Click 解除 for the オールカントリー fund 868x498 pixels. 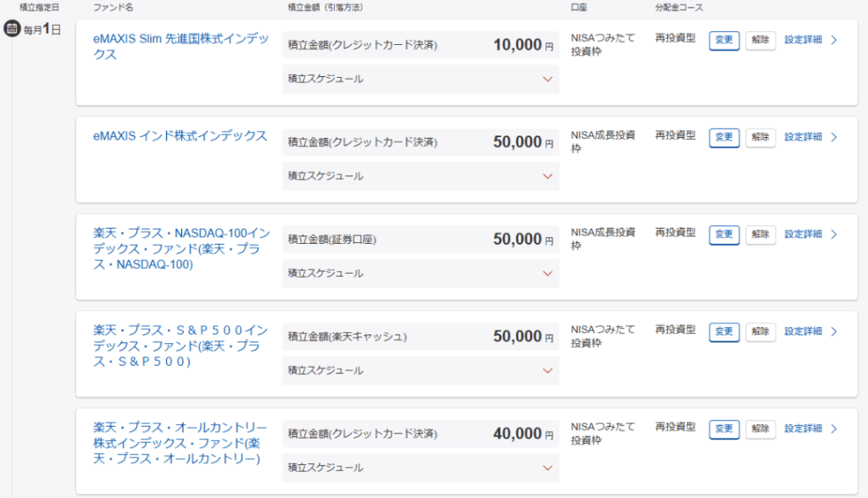click(x=760, y=429)
